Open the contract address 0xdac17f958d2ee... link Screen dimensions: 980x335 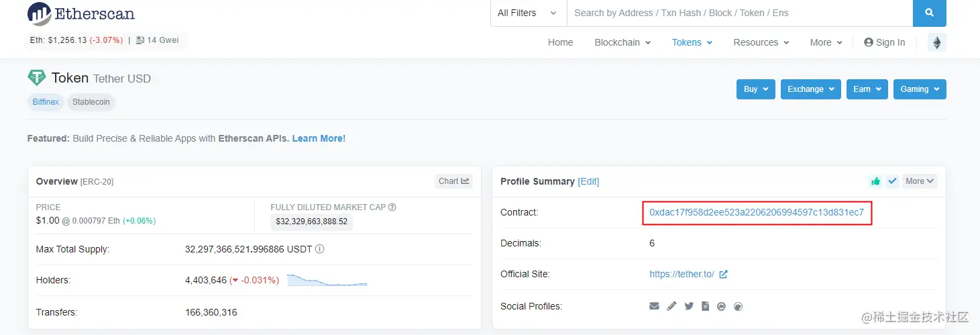(757, 212)
